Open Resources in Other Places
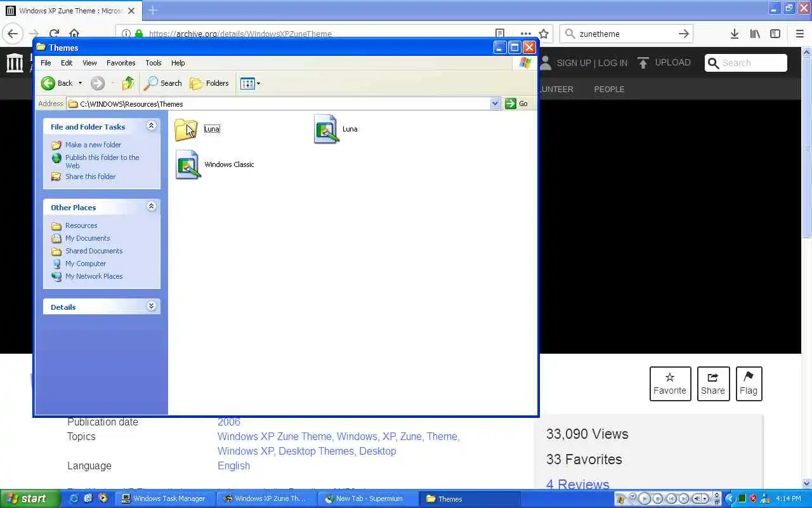812x508 pixels. (81, 225)
